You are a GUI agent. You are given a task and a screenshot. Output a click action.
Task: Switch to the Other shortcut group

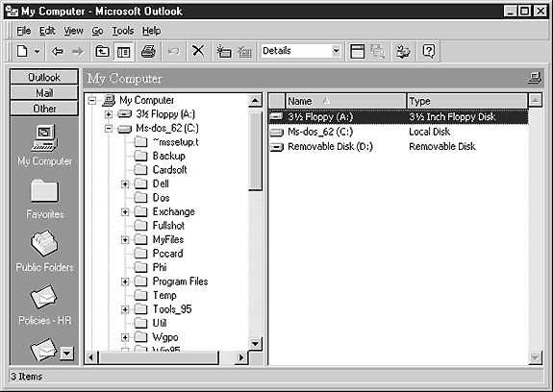tap(44, 109)
